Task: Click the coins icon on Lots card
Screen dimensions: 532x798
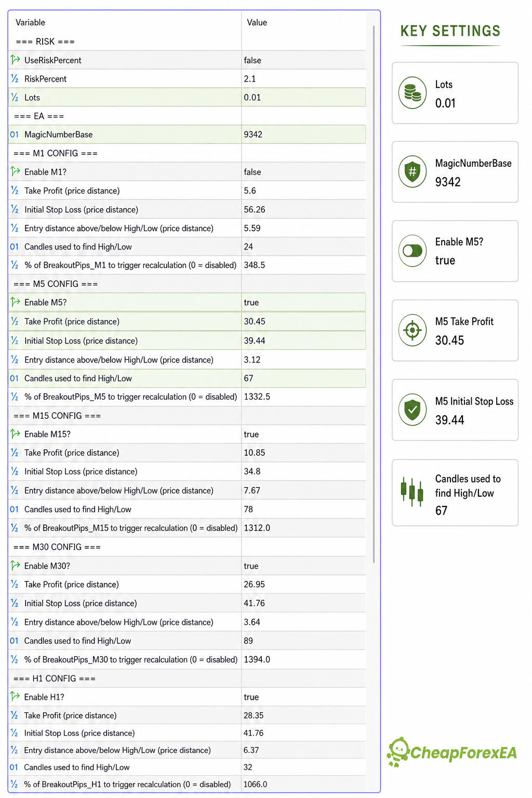Action: pyautogui.click(x=413, y=93)
